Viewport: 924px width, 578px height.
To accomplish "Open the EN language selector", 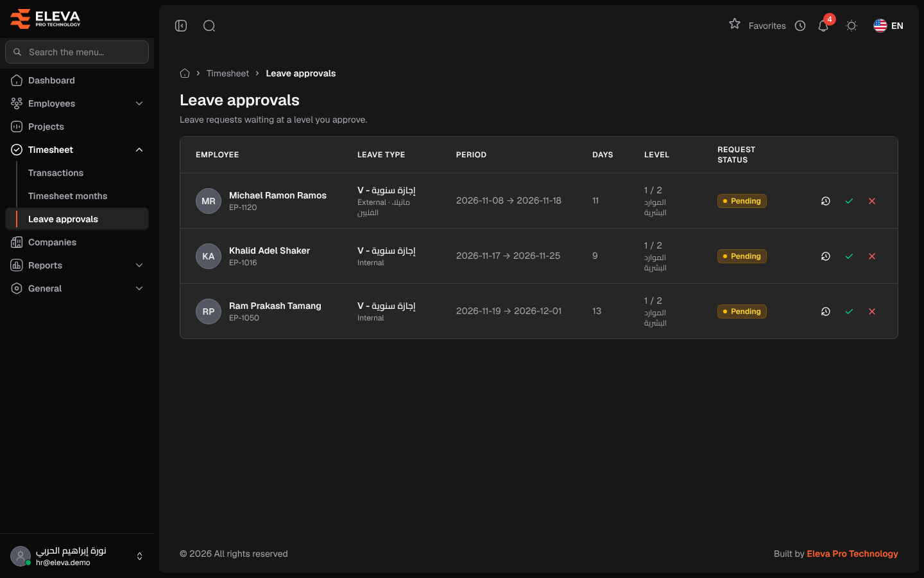I will pos(889,26).
